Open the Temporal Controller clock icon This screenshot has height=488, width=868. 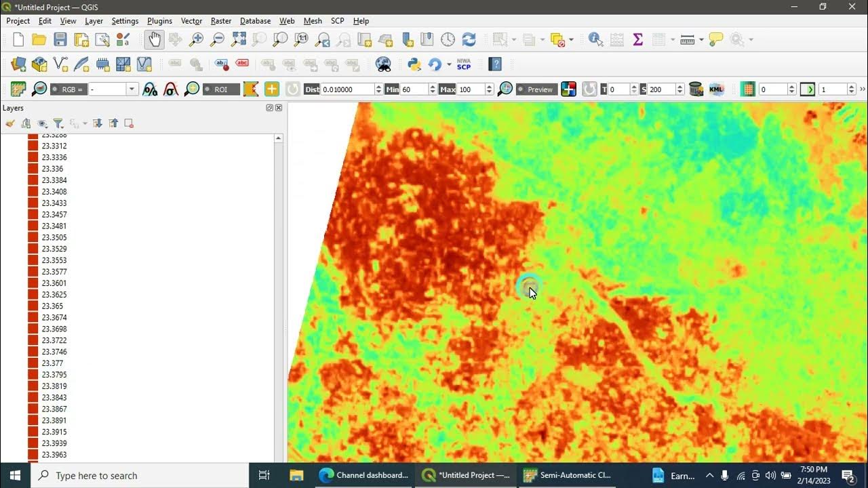pos(448,39)
